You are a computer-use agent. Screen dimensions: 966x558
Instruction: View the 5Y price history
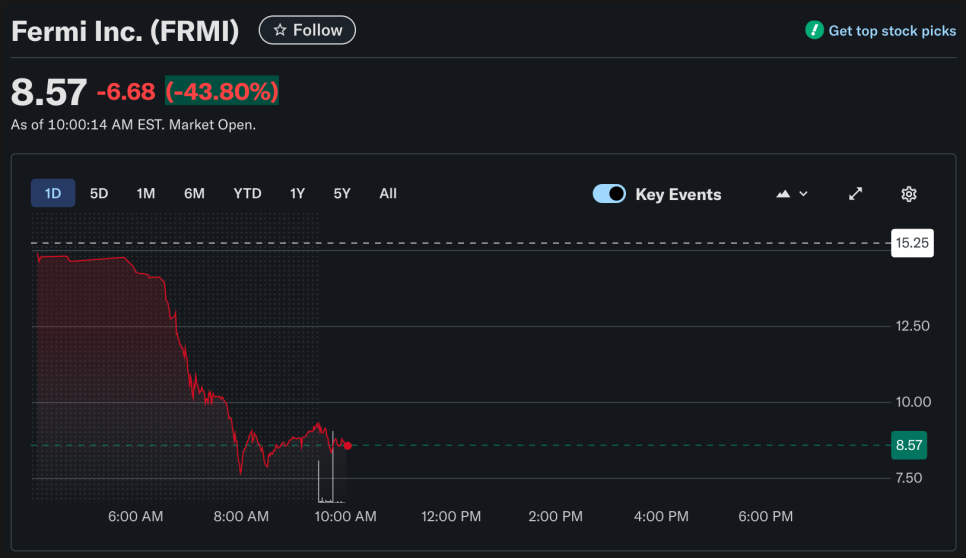342,193
